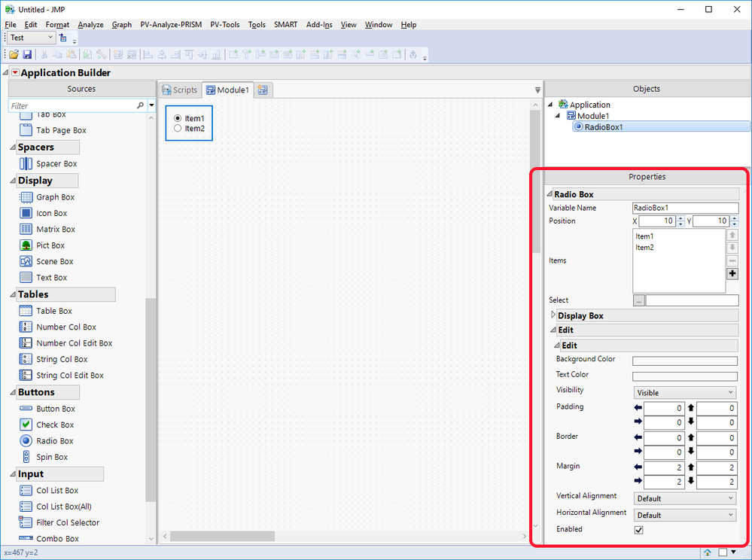Toggle the Enabled checkbox
This screenshot has height=560, width=752.
[638, 530]
